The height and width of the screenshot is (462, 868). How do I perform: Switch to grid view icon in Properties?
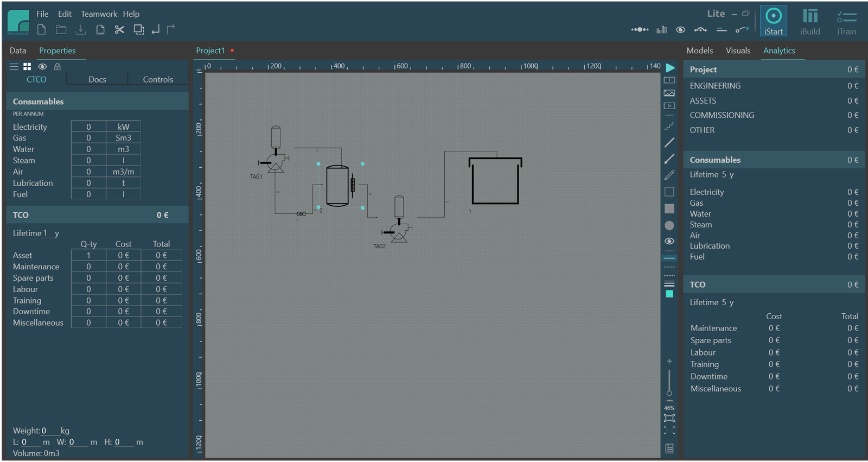[x=27, y=66]
